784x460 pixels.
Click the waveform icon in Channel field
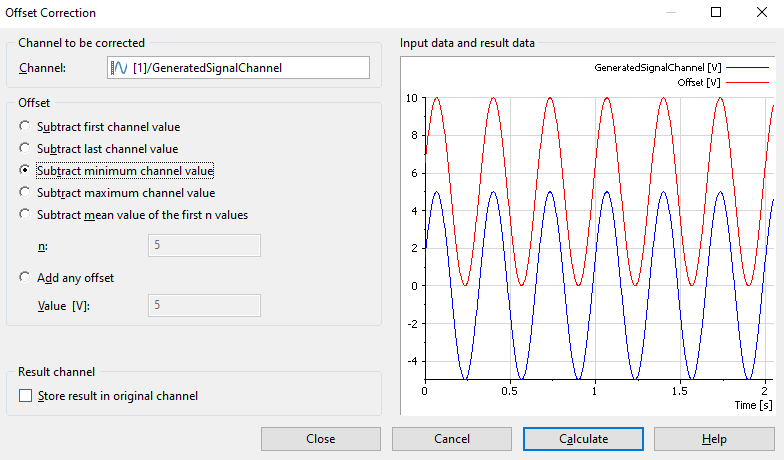(118, 68)
